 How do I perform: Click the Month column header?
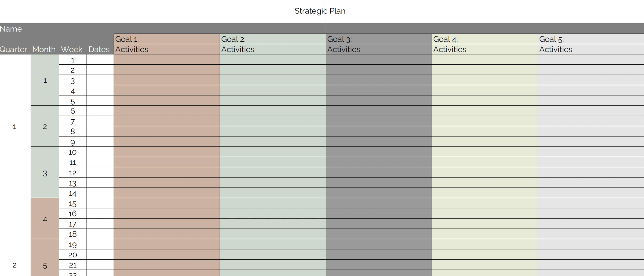point(44,49)
